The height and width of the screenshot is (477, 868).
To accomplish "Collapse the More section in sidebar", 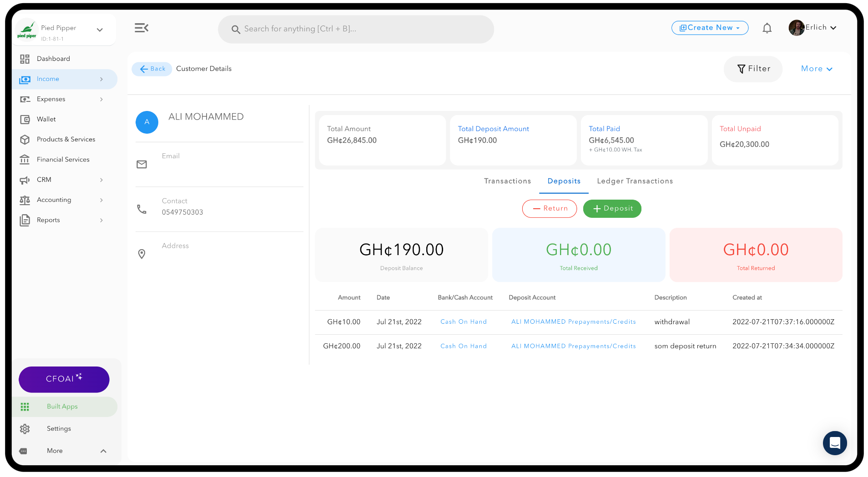I will tap(103, 451).
